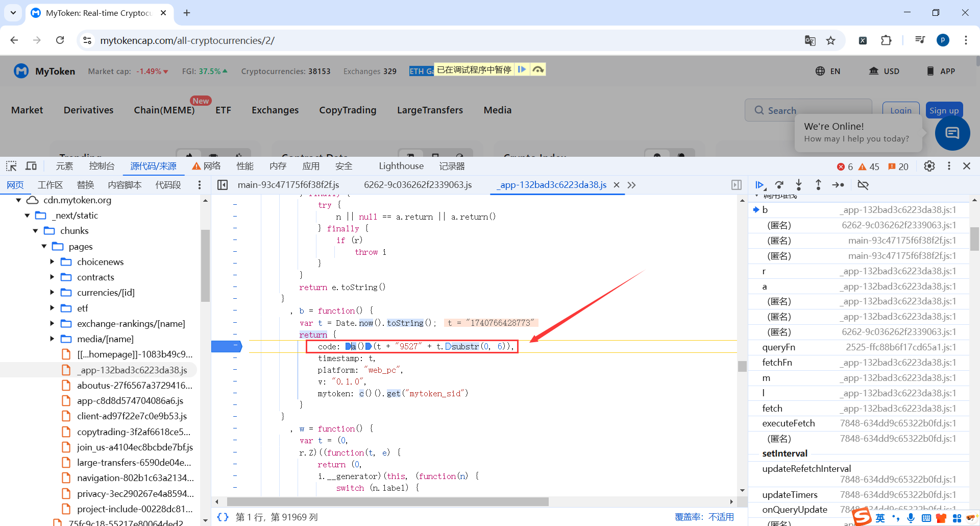
Task: Show the errors count (6) indicator
Action: point(845,166)
